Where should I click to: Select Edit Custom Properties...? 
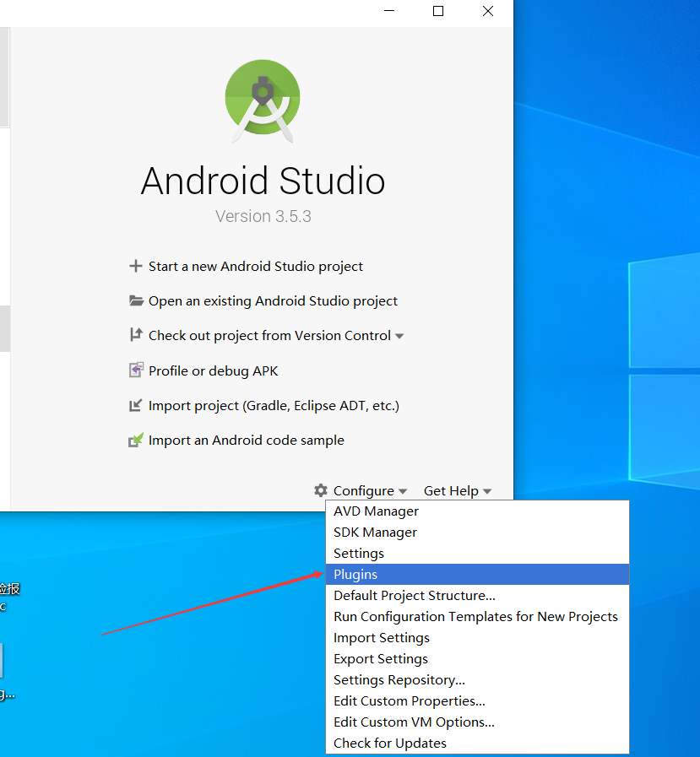(477, 701)
